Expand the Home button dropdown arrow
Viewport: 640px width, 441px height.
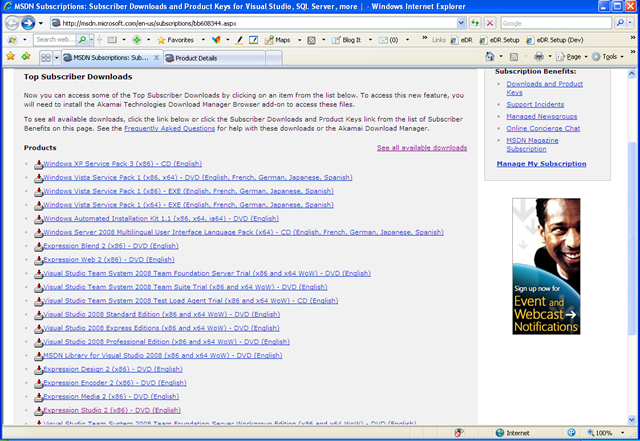click(x=501, y=56)
